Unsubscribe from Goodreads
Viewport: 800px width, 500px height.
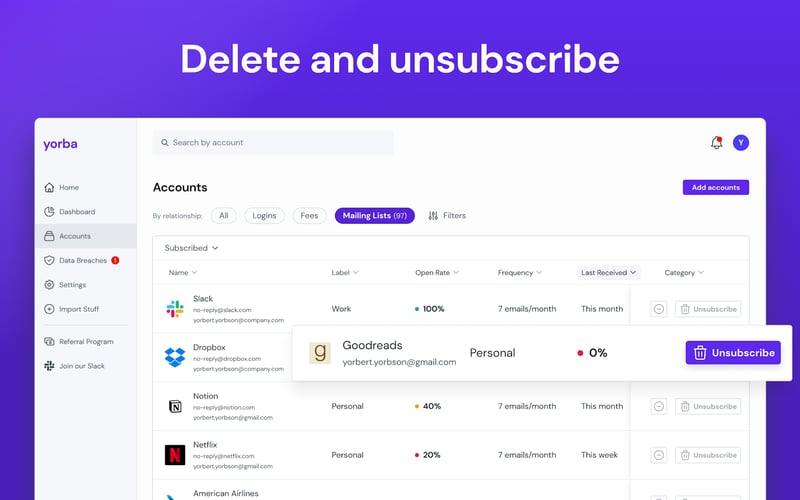(733, 353)
